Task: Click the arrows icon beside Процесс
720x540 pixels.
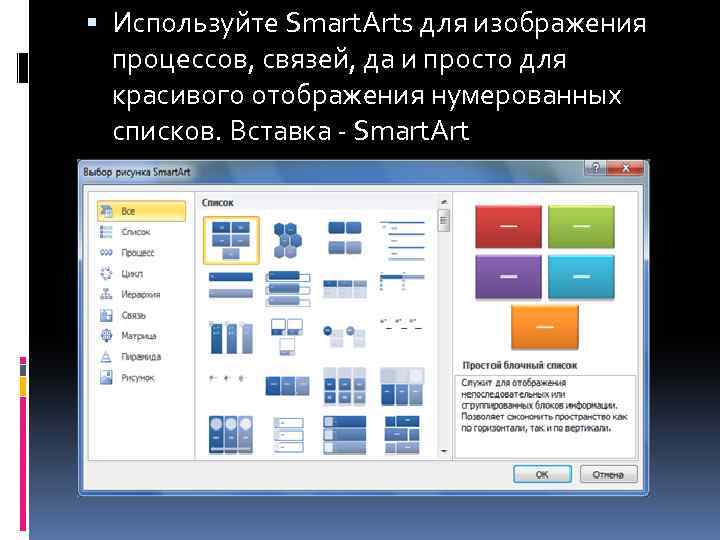Action: click(106, 253)
